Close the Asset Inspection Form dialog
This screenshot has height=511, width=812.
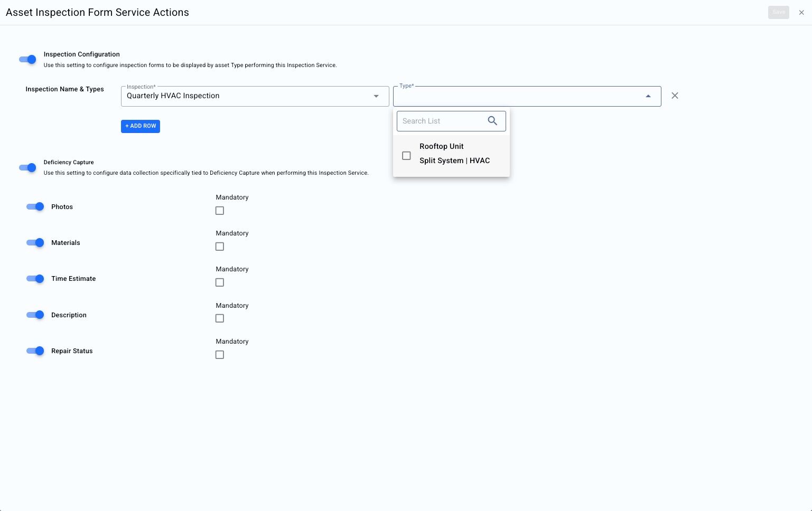801,12
